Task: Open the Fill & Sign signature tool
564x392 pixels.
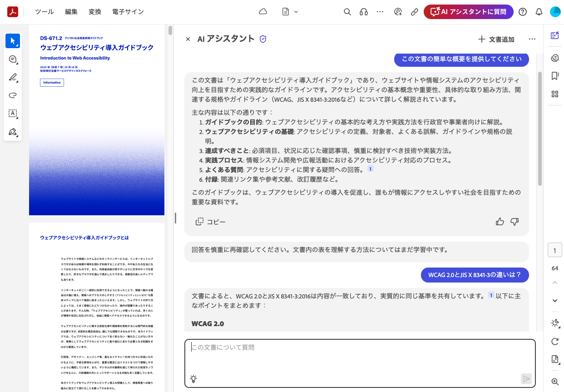Action: click(13, 132)
